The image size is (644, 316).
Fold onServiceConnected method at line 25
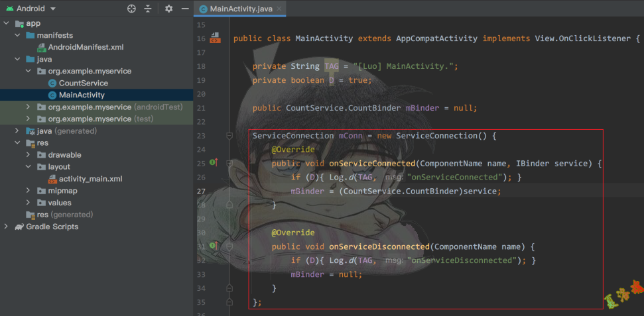click(x=229, y=163)
